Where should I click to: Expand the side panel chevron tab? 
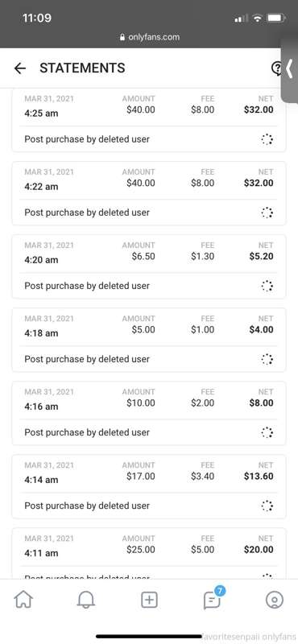(290, 69)
